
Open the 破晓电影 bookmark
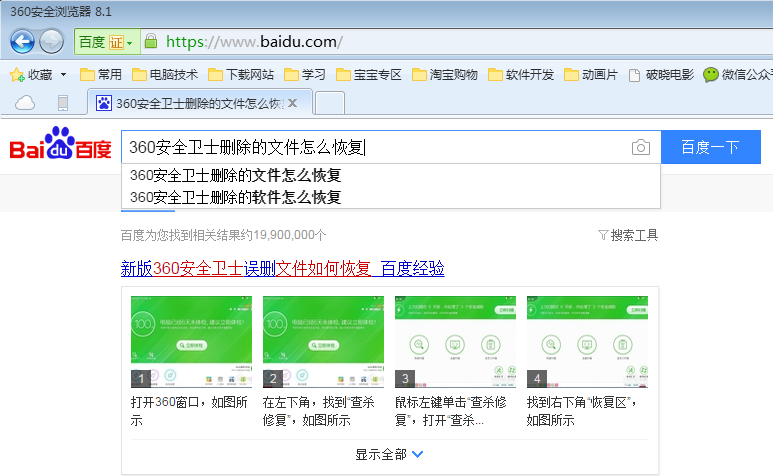pyautogui.click(x=662, y=75)
